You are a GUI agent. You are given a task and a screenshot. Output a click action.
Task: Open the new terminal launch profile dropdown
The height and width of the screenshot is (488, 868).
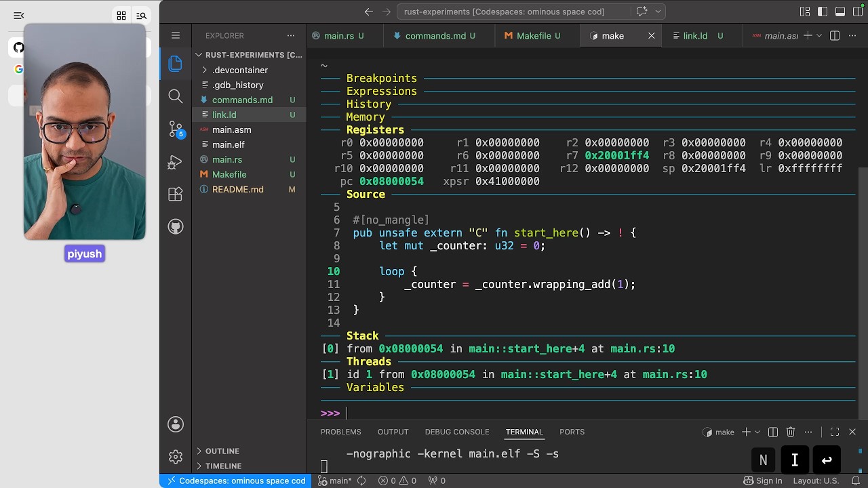coord(758,432)
